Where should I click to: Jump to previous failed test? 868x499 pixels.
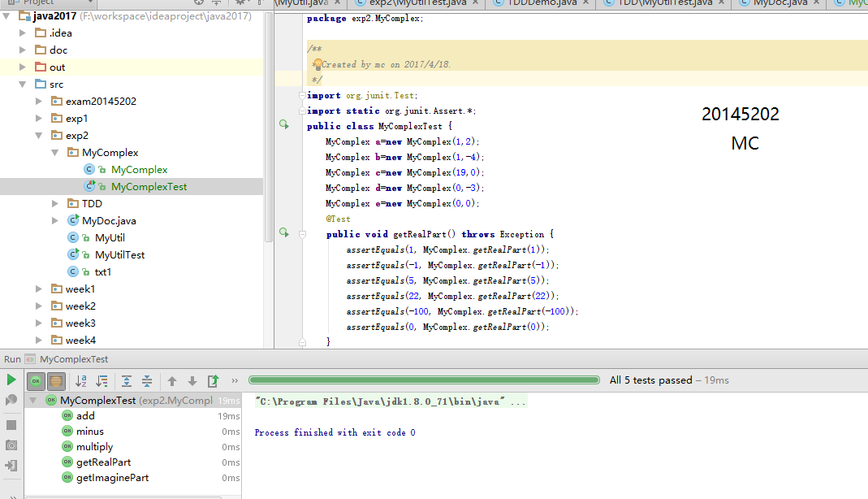pos(172,381)
